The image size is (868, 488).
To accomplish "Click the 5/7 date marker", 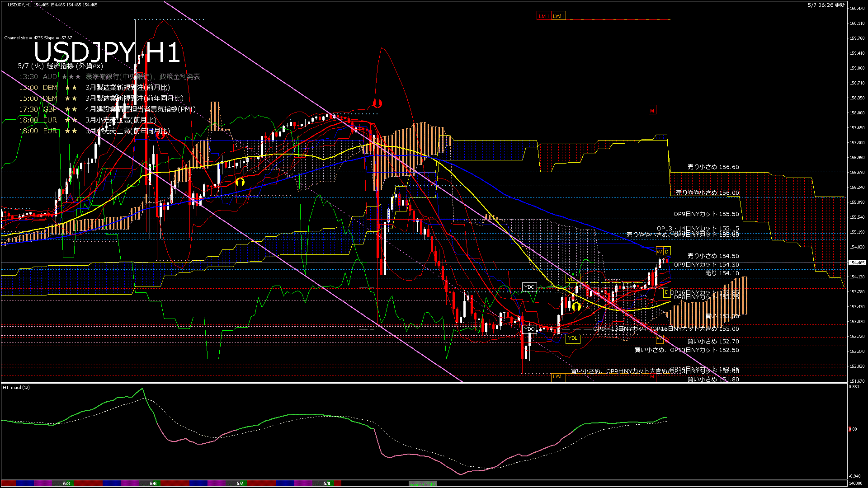I will click(240, 483).
